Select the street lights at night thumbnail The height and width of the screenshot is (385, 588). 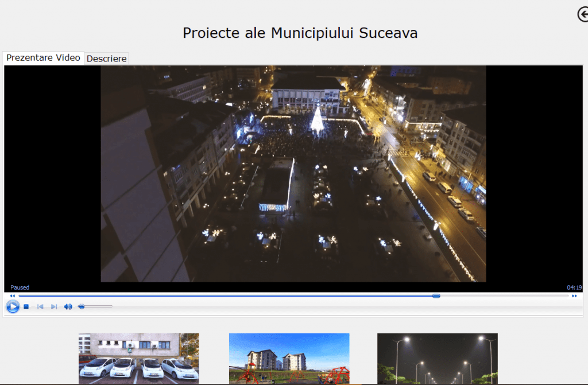click(437, 359)
